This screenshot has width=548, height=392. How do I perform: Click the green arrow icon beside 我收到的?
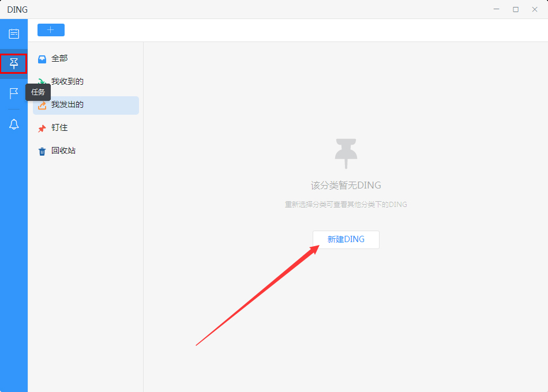(42, 82)
